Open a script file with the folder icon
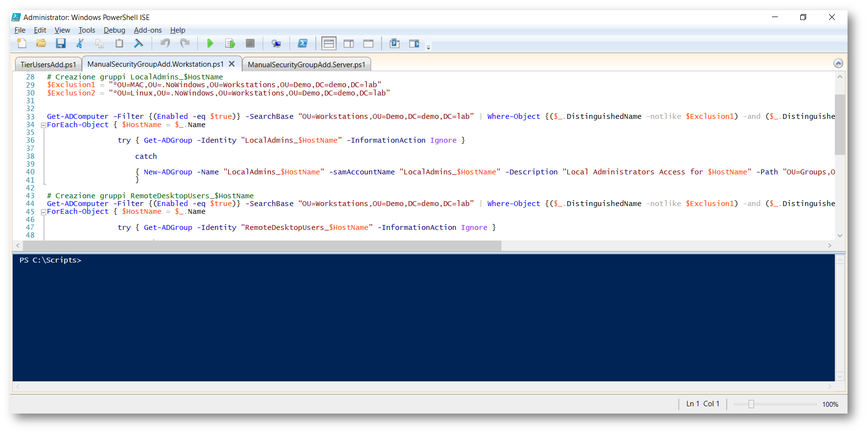 point(41,44)
